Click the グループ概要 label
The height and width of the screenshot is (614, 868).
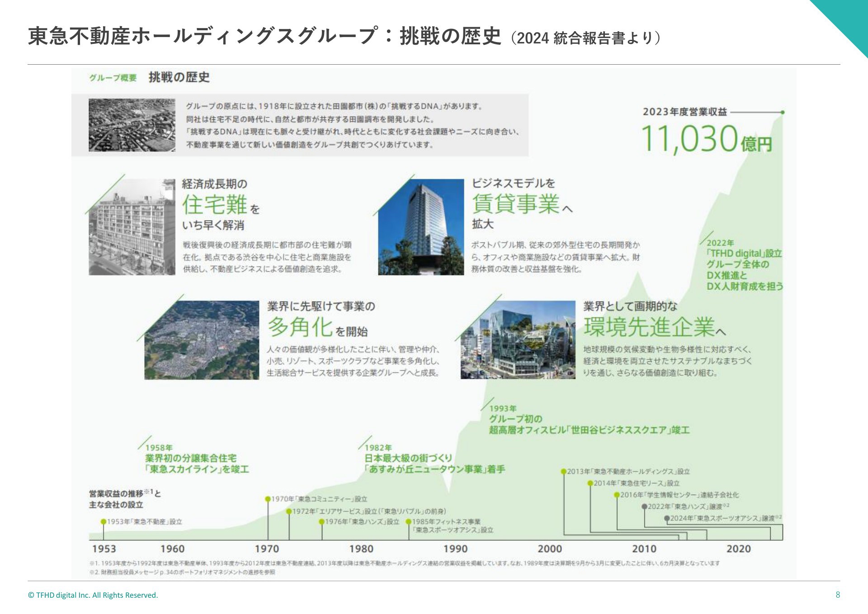click(113, 78)
